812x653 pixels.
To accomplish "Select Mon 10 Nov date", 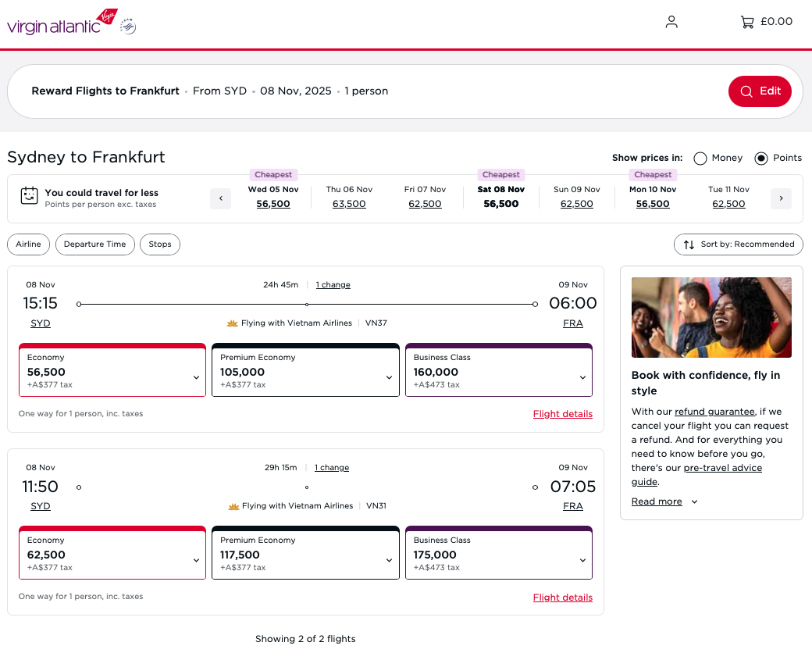I will tap(653, 197).
